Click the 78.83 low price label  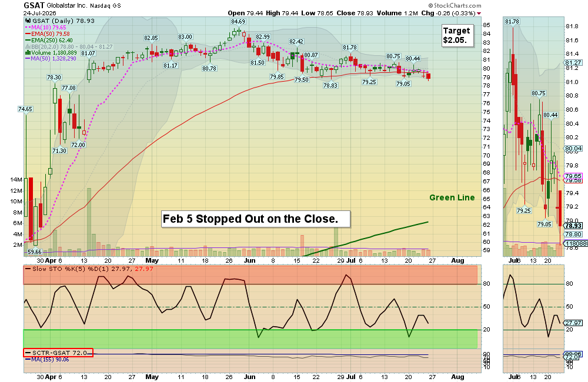pyautogui.click(x=330, y=85)
